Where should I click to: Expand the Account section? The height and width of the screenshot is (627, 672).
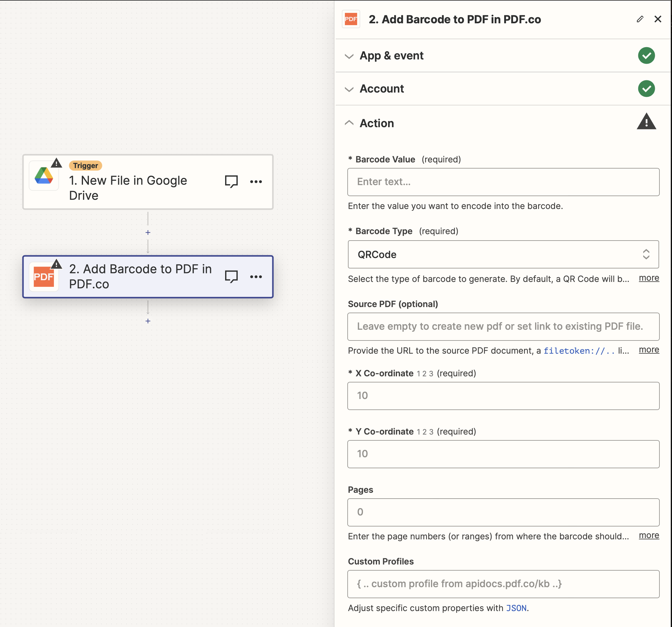[x=349, y=89]
